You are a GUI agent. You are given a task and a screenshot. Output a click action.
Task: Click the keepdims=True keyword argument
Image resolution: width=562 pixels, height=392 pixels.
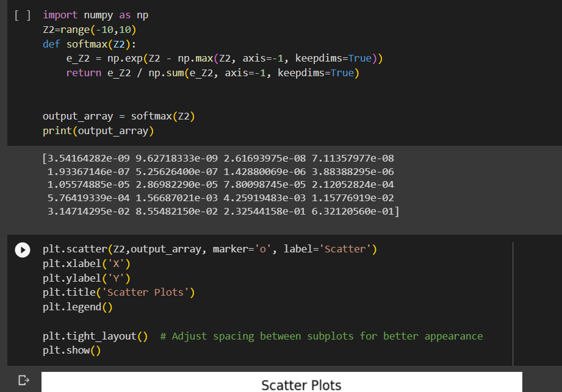pos(334,57)
